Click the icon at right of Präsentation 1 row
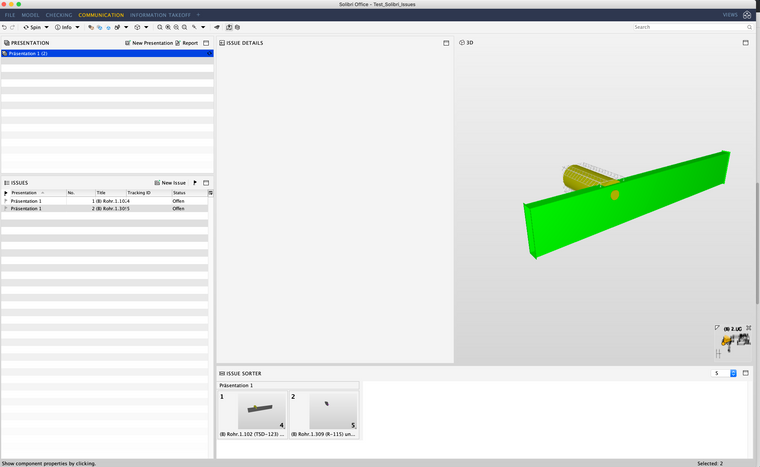Image resolution: width=760 pixels, height=467 pixels. click(x=209, y=53)
